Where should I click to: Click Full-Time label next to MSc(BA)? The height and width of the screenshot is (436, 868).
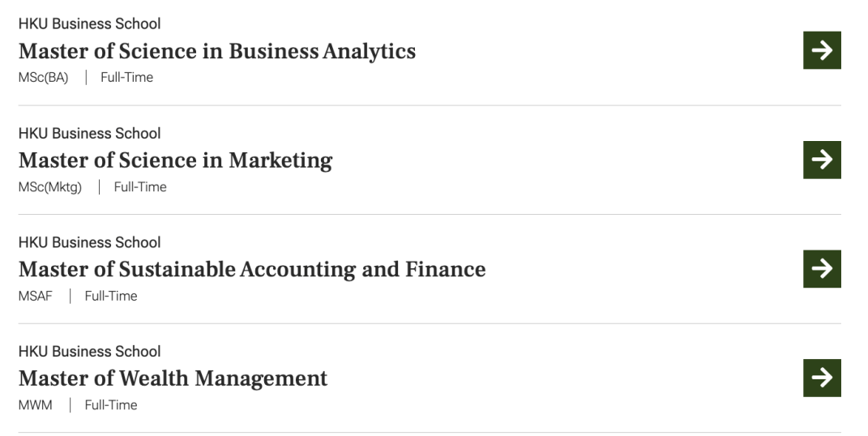(126, 78)
